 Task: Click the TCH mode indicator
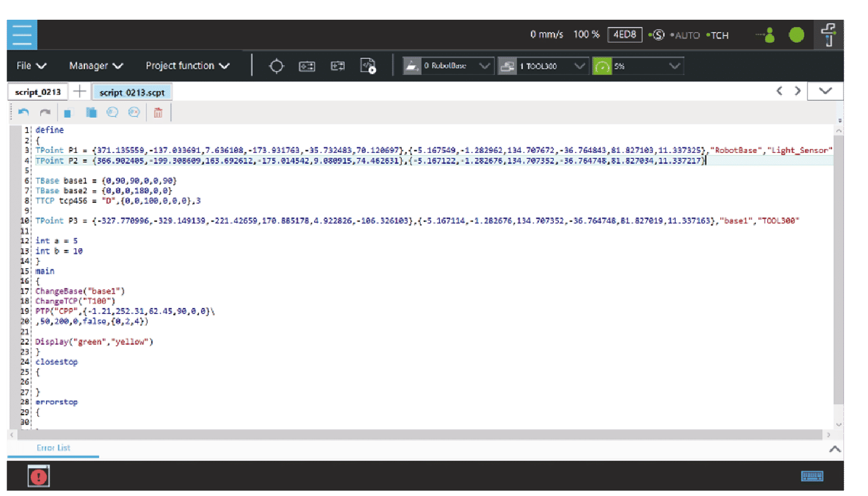pyautogui.click(x=718, y=35)
